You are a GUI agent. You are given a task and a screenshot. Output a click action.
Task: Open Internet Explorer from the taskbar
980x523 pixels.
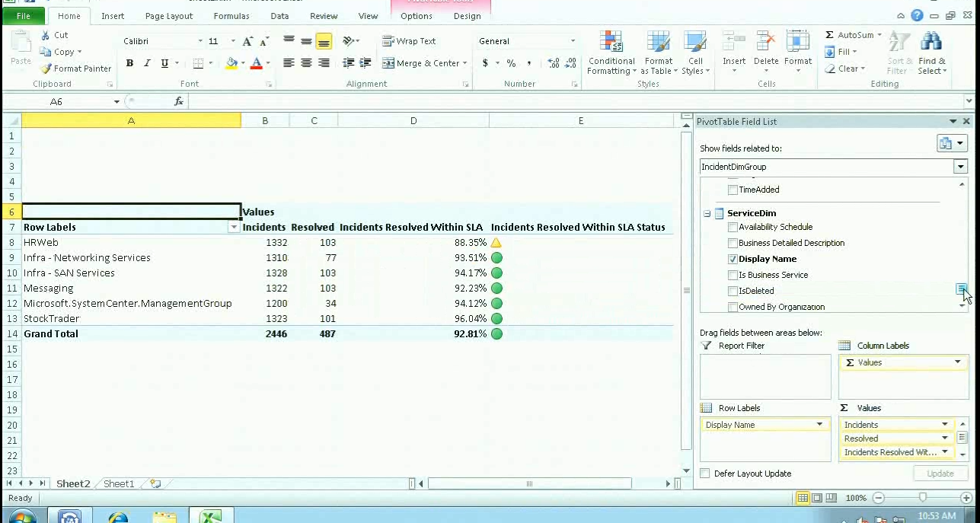tap(118, 517)
